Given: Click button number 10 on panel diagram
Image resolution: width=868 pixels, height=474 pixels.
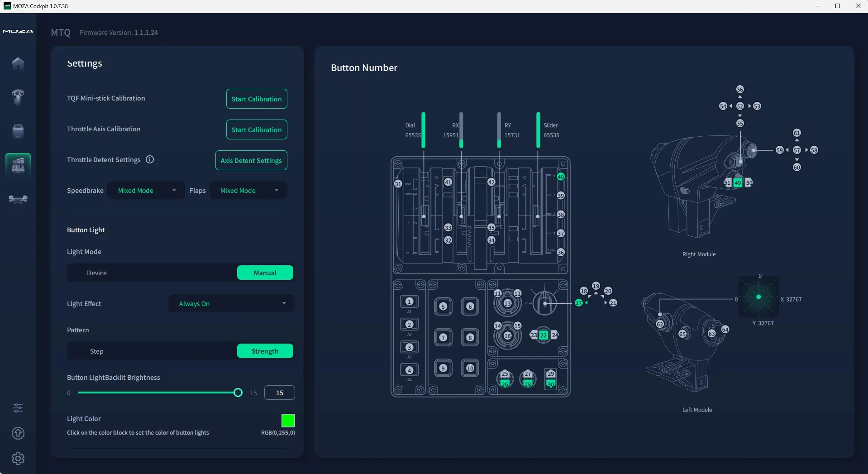Looking at the screenshot, I should tap(470, 368).
